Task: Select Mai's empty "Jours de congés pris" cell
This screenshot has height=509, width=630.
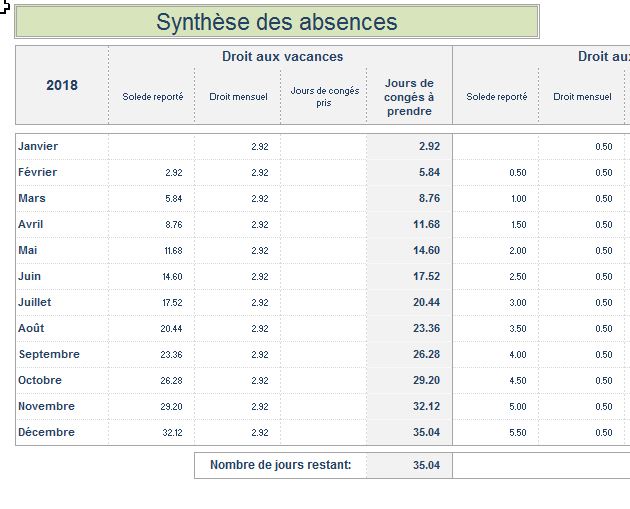Action: pyautogui.click(x=323, y=250)
